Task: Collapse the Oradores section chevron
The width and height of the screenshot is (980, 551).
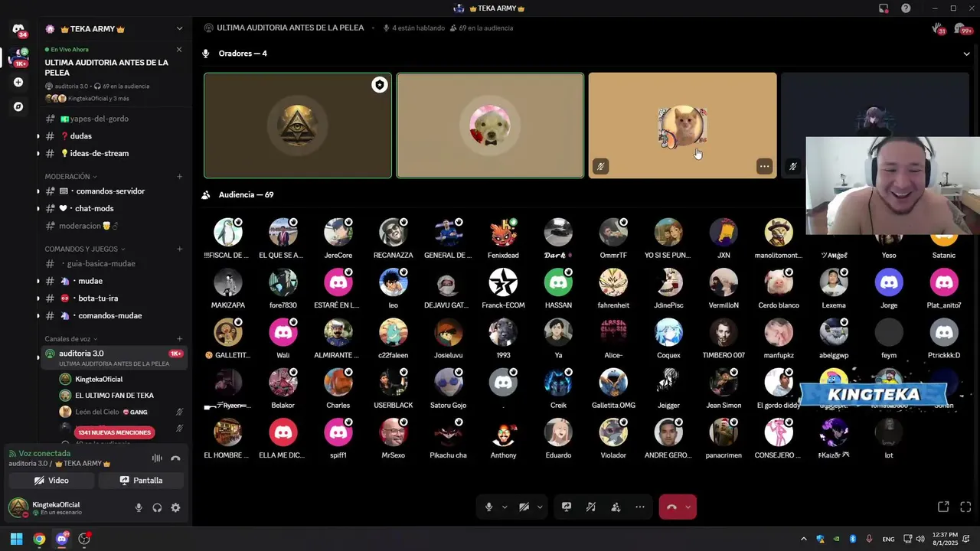Action: (x=966, y=54)
